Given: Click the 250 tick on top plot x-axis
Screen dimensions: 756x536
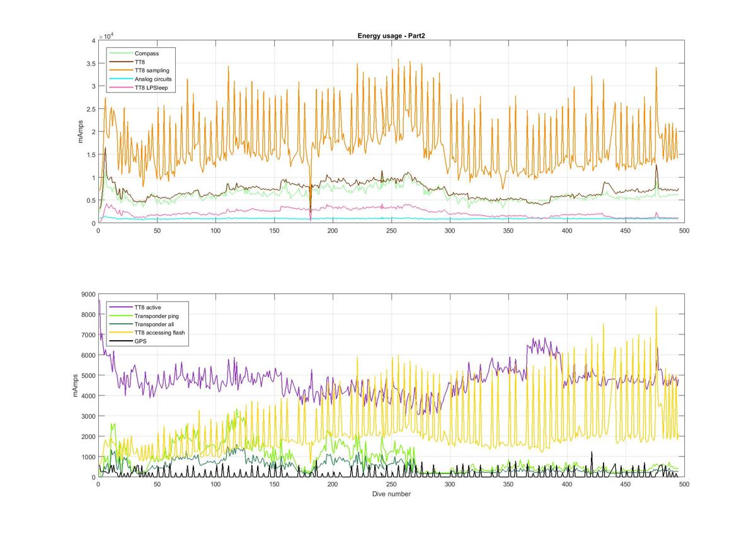Looking at the screenshot, I should [x=391, y=231].
